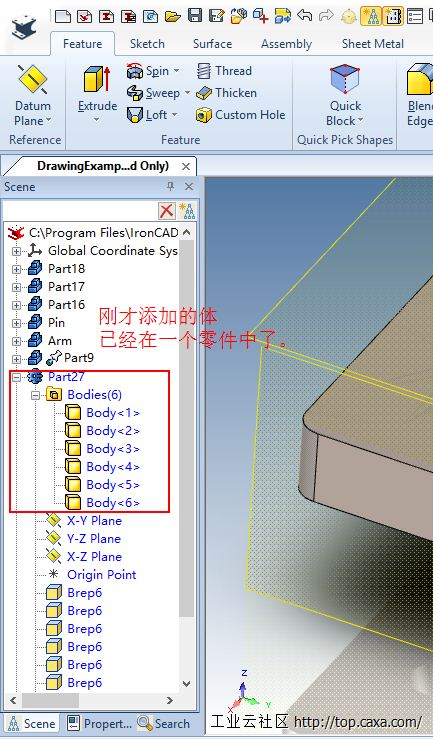Pin the Scene panel with pushpin
The height and width of the screenshot is (739, 433).
click(171, 187)
